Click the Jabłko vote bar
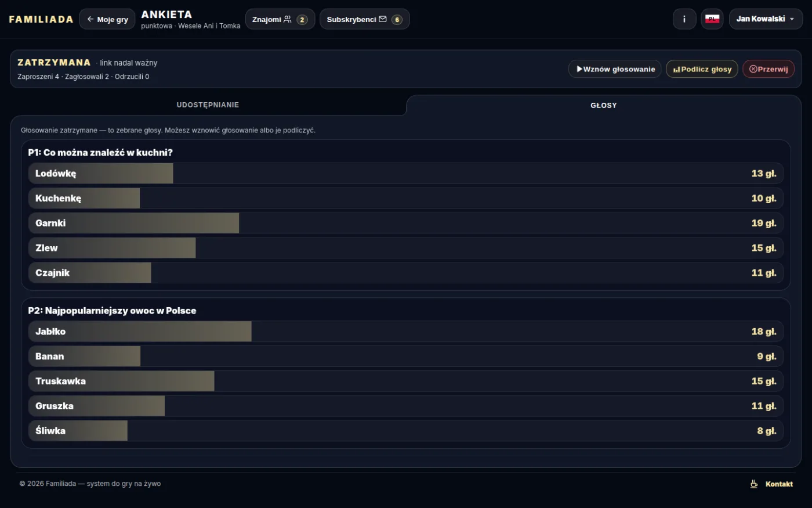Image resolution: width=812 pixels, height=508 pixels. click(406, 332)
